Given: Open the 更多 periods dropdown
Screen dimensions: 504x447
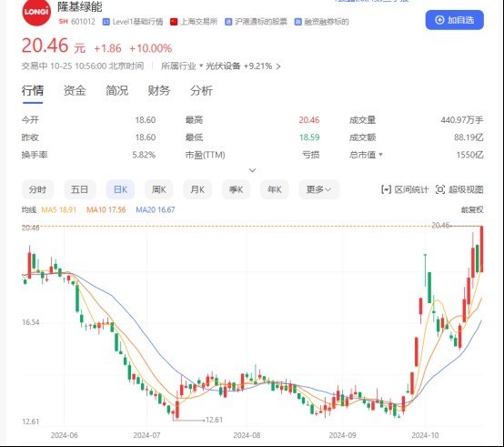Looking at the screenshot, I should point(318,189).
